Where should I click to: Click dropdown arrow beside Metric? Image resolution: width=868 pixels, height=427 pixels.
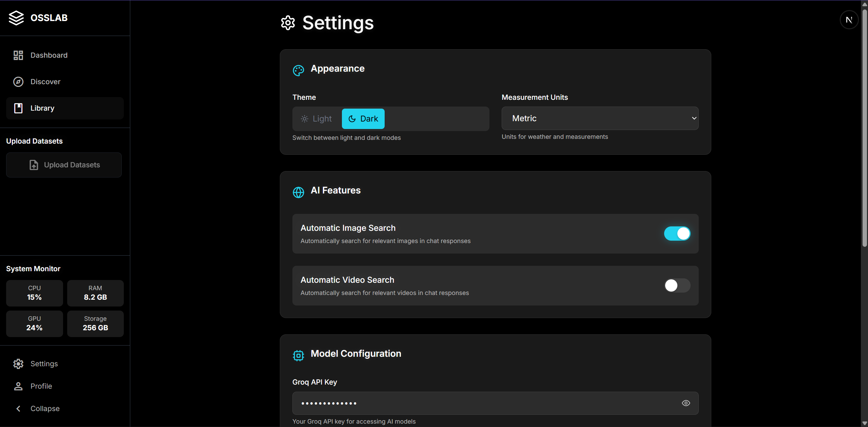(x=694, y=118)
